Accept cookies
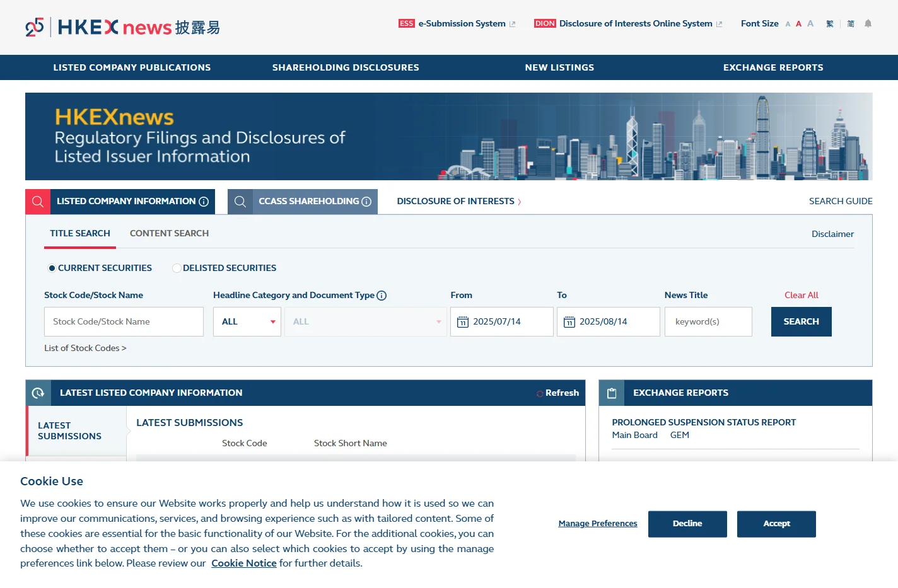The image size is (898, 588). pos(776,524)
